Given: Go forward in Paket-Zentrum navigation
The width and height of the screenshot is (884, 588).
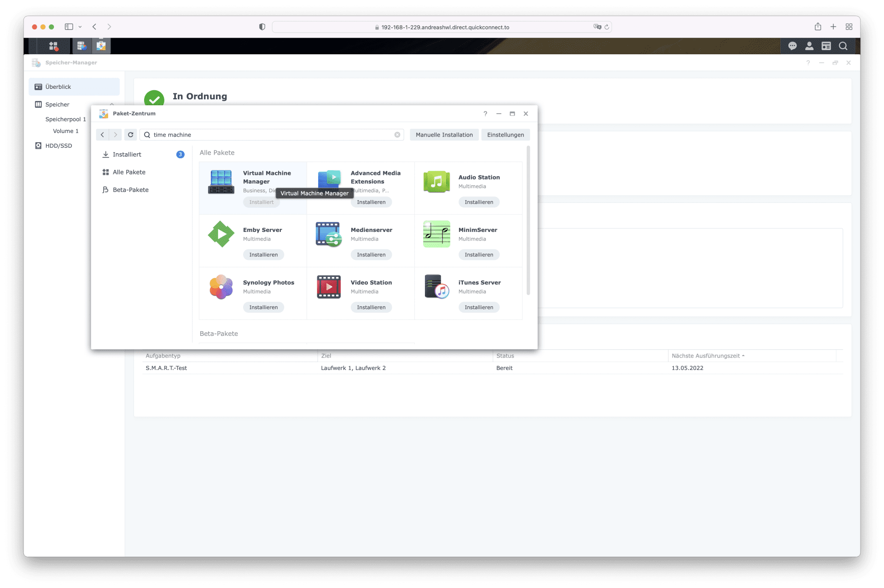Looking at the screenshot, I should pyautogui.click(x=116, y=135).
